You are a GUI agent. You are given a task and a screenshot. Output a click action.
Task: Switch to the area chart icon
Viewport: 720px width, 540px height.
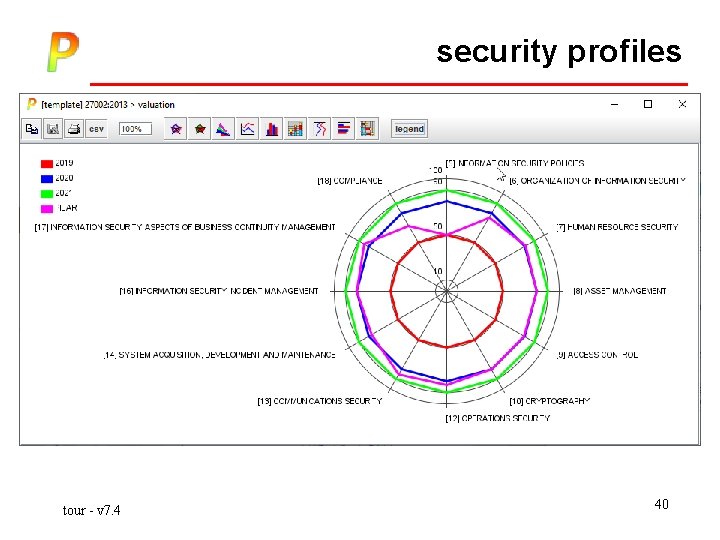[223, 129]
